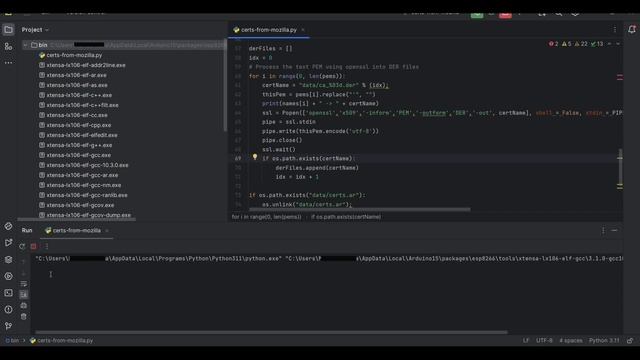Screen dimensions: 640x360
Task: Open the Project tool window icon
Action: (x=8, y=30)
